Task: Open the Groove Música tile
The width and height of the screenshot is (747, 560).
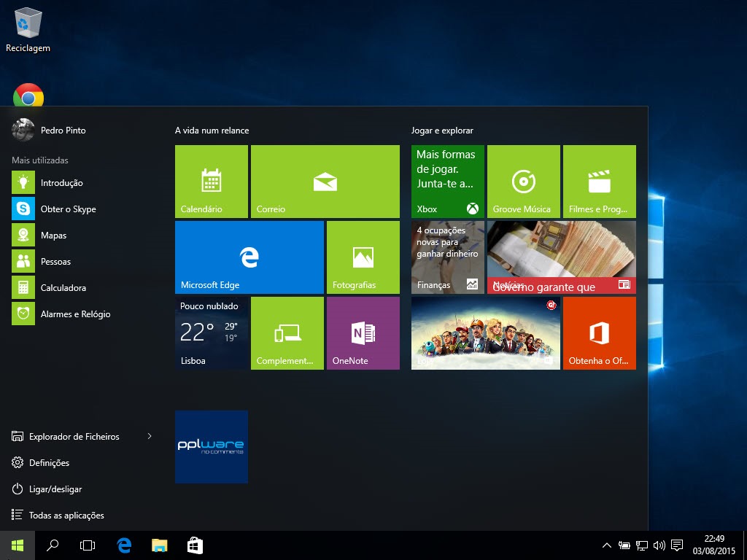Action: (x=523, y=181)
